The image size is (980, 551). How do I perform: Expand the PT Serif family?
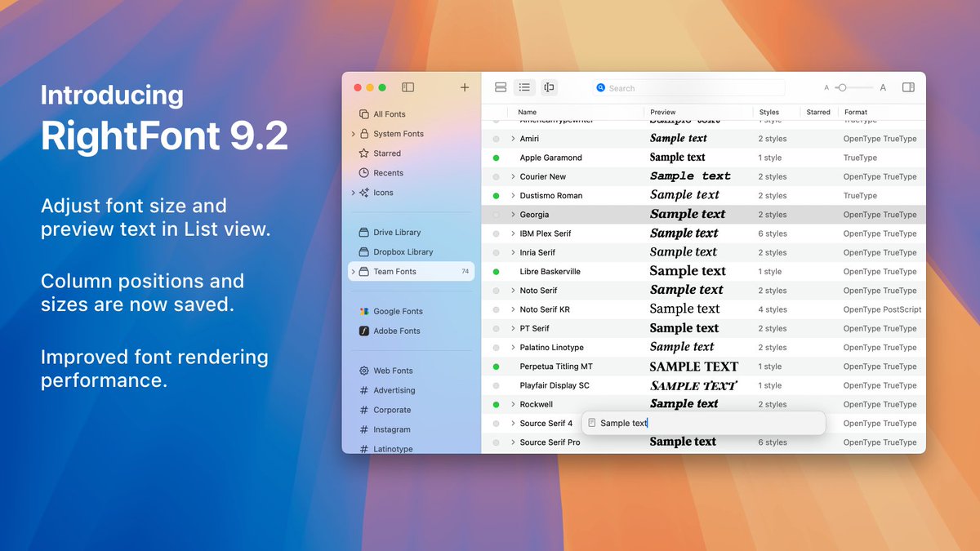point(513,328)
